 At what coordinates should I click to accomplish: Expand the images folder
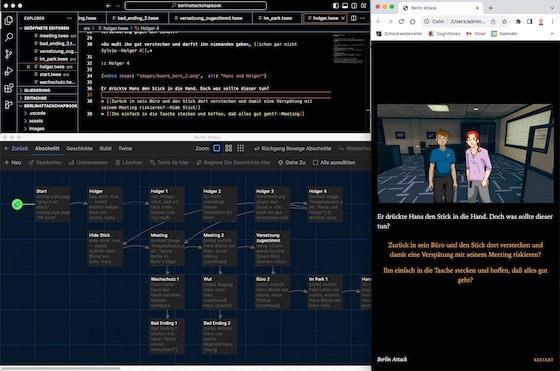[36, 129]
